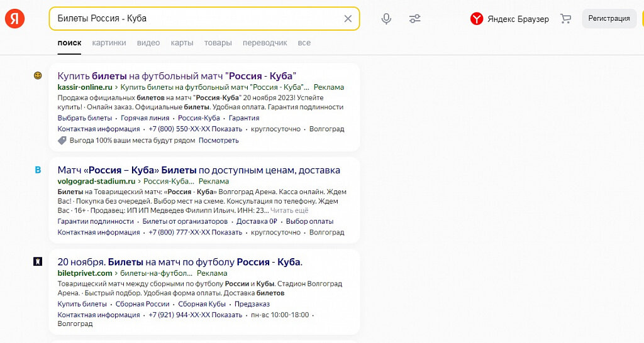Click Реклама label on biletprivet ad
This screenshot has width=644, height=343.
click(212, 273)
